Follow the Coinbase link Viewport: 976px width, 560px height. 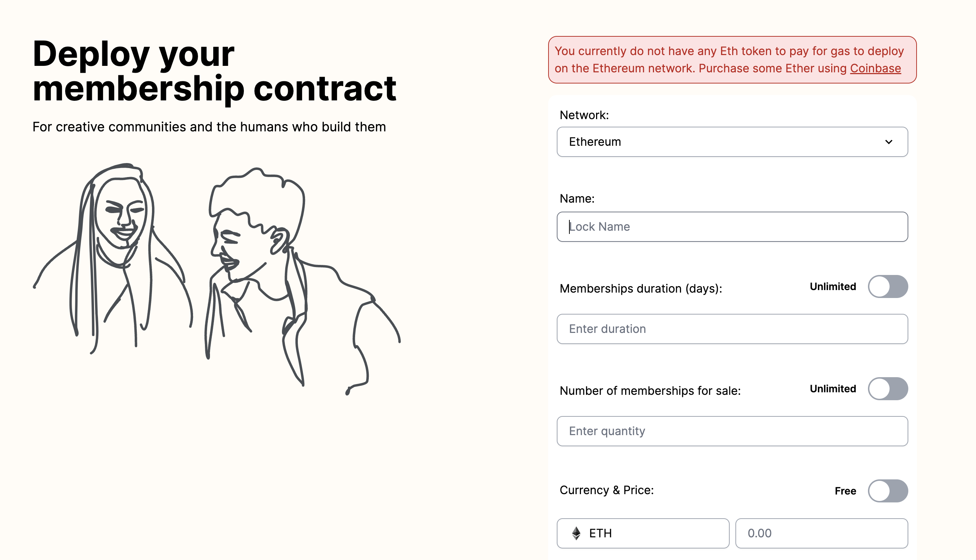[x=875, y=68]
